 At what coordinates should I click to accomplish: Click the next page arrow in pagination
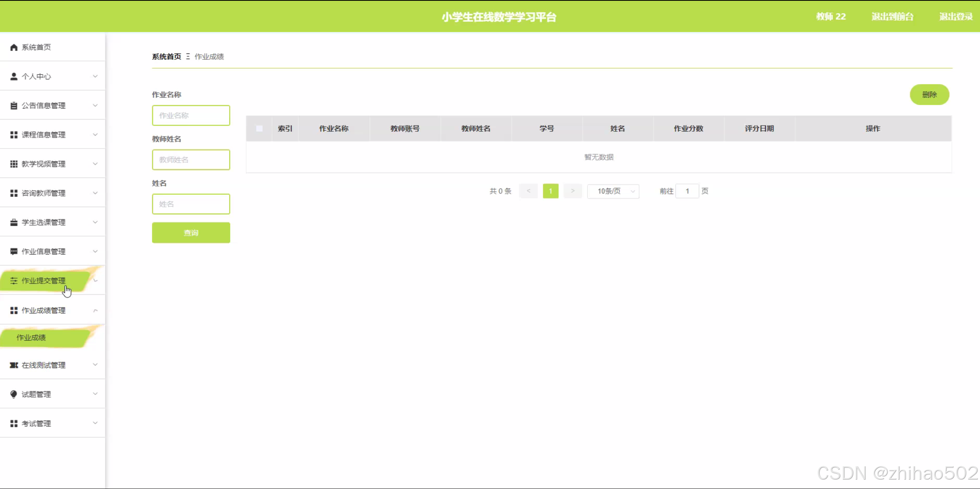(573, 191)
